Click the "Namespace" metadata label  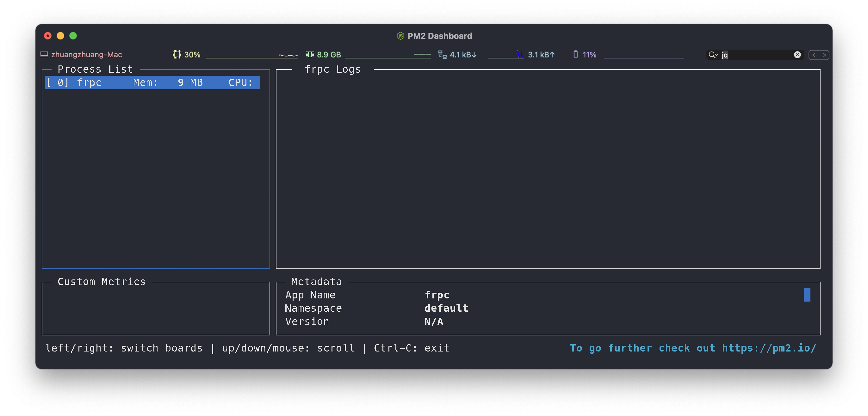(313, 308)
